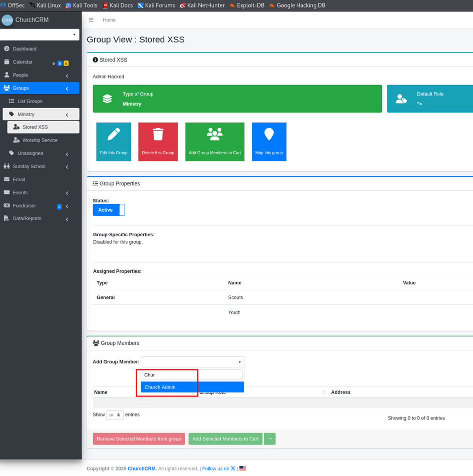Viewport: 473px width, 476px height.
Task: Toggle the Active status switch
Action: pyautogui.click(x=109, y=210)
